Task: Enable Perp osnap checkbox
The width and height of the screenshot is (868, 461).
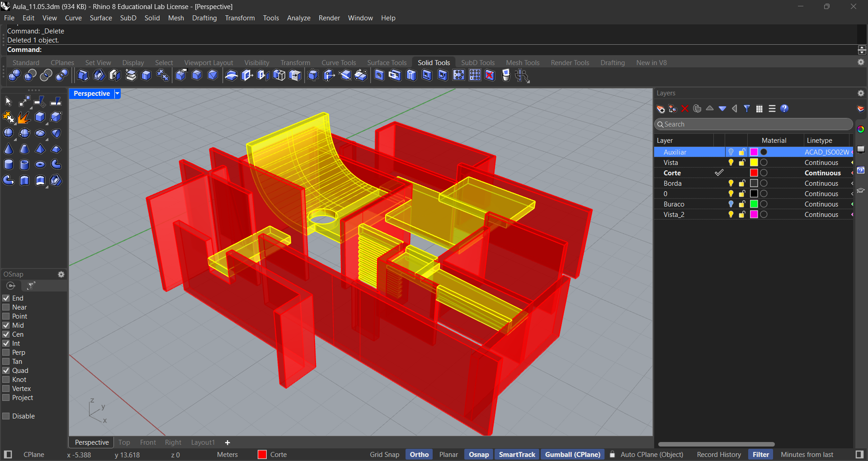Action: (x=6, y=353)
